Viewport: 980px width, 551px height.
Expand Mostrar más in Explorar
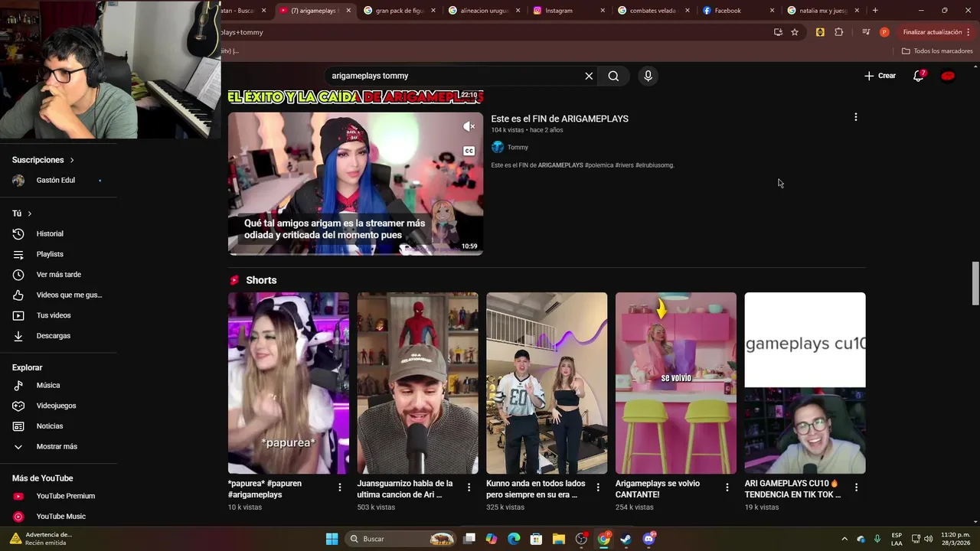pyautogui.click(x=58, y=446)
